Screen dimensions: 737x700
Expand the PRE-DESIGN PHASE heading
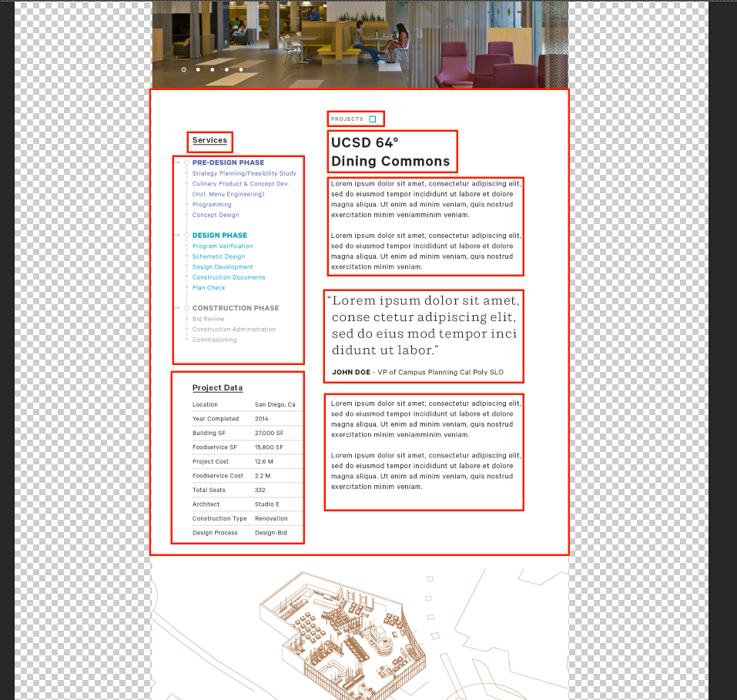(228, 162)
